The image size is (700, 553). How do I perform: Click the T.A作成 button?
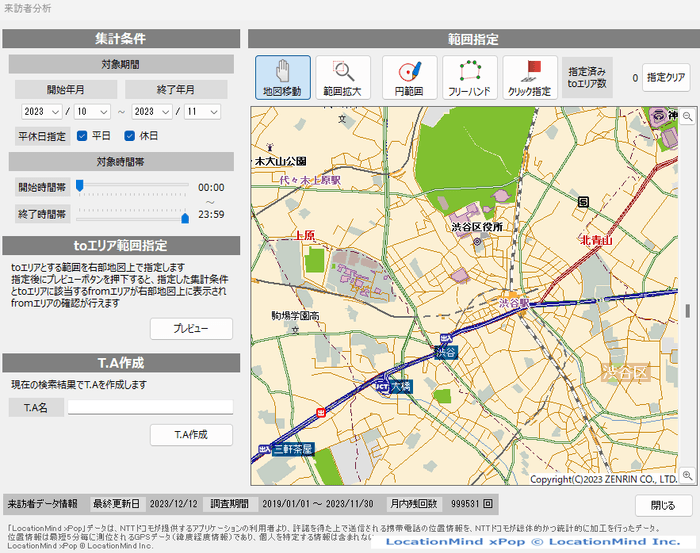coord(190,435)
